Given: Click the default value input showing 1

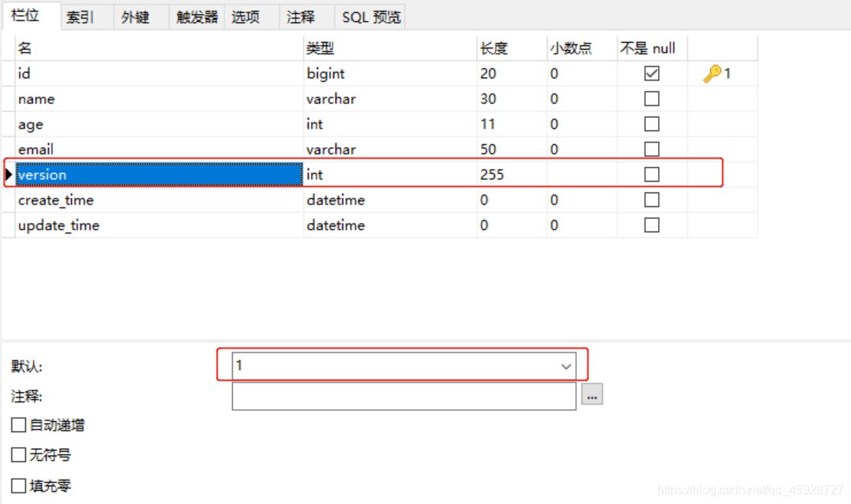Looking at the screenshot, I should (383, 366).
